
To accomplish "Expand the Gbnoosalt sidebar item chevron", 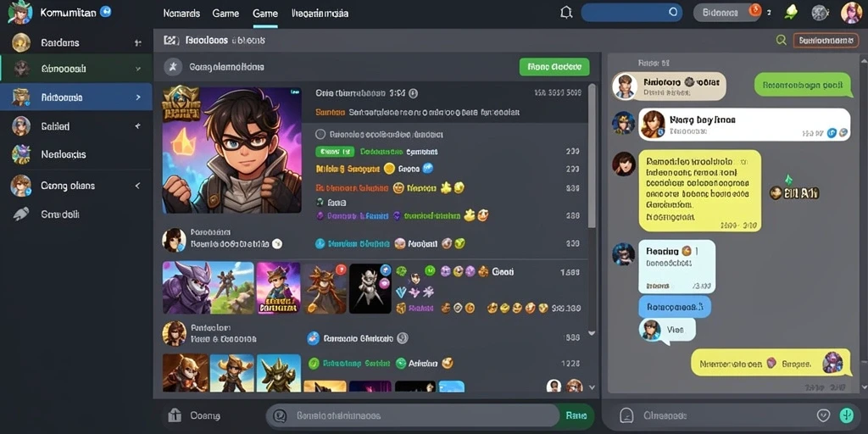I will click(138, 70).
